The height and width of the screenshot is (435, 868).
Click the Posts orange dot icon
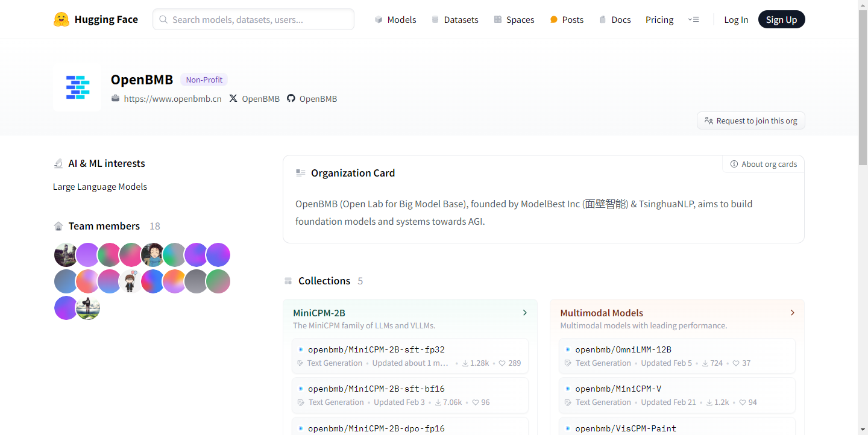pyautogui.click(x=554, y=19)
